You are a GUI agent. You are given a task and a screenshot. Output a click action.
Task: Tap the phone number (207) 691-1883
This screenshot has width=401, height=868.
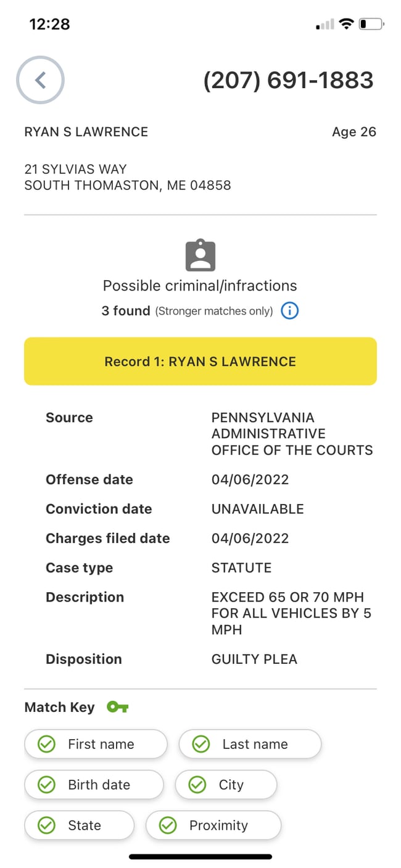288,80
